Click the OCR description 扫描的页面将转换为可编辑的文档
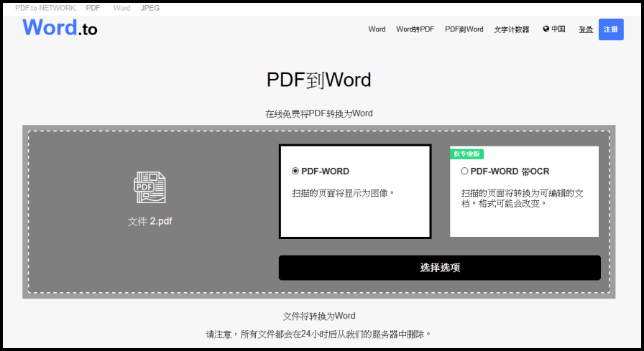The width and height of the screenshot is (644, 351). point(522,198)
